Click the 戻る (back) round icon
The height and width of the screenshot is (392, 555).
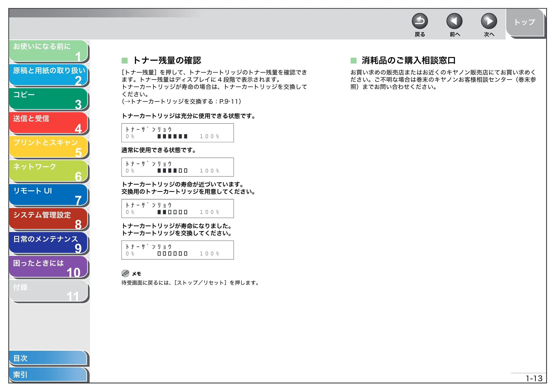420,21
